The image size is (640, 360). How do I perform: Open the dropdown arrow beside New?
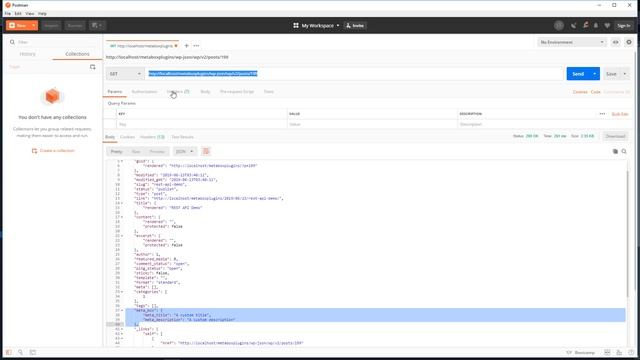point(34,25)
